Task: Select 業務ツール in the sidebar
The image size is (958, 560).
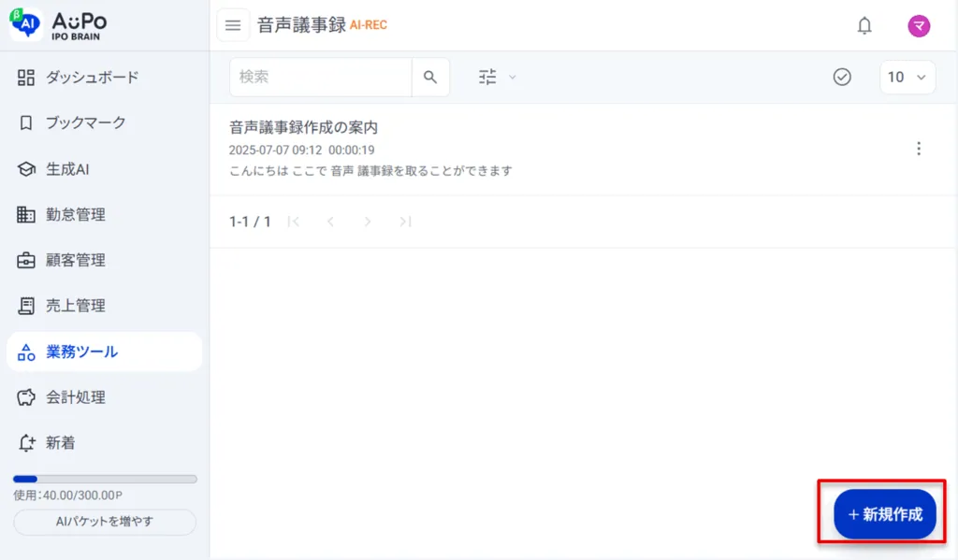Action: 104,352
